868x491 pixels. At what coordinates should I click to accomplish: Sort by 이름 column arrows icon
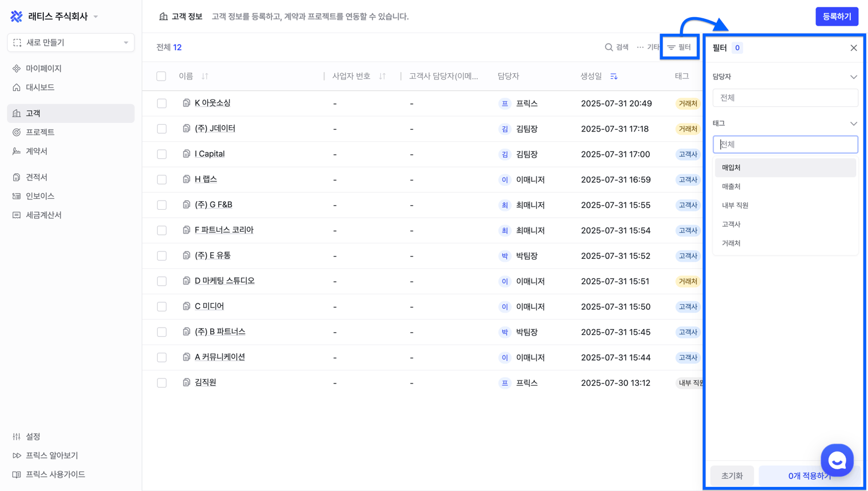point(205,77)
